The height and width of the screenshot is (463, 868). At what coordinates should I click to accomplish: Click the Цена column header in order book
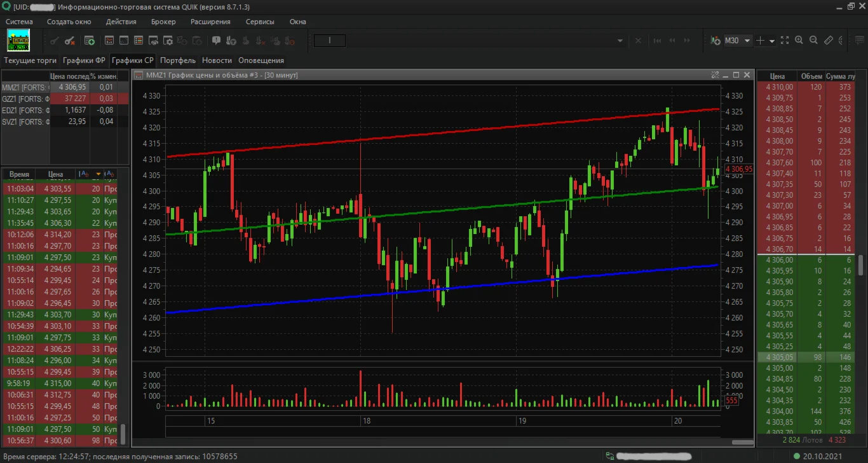click(776, 76)
